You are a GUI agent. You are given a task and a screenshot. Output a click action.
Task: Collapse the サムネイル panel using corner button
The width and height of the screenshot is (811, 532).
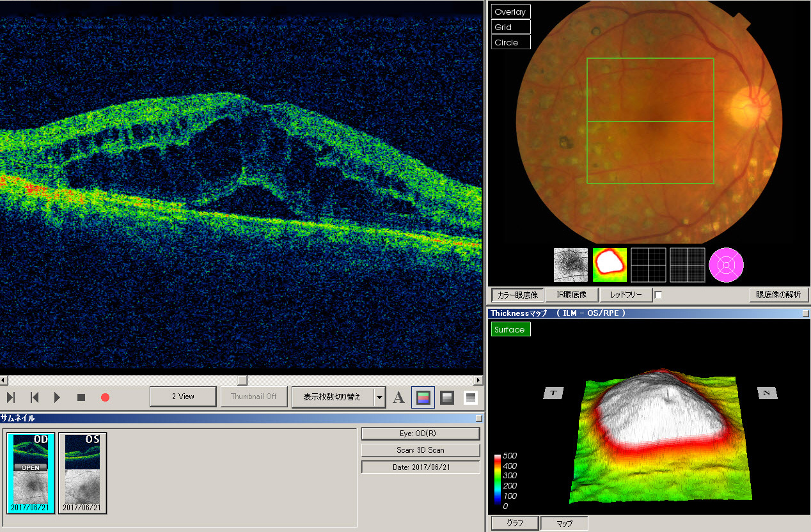coord(479,418)
